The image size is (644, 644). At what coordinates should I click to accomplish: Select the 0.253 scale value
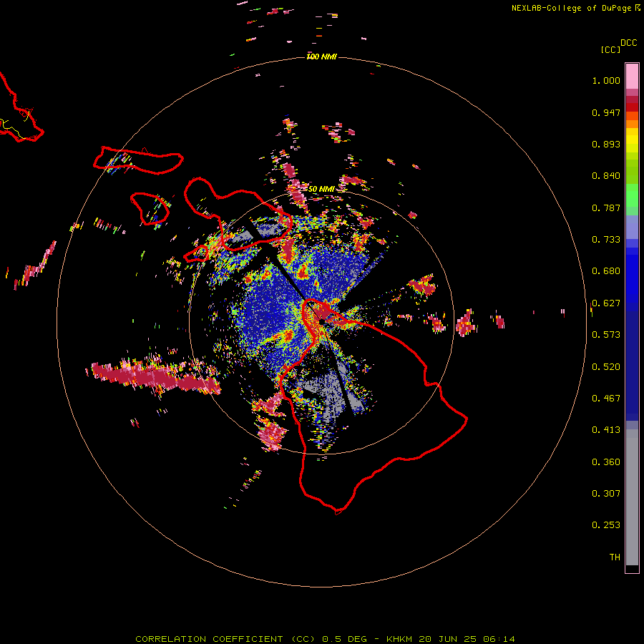(606, 525)
